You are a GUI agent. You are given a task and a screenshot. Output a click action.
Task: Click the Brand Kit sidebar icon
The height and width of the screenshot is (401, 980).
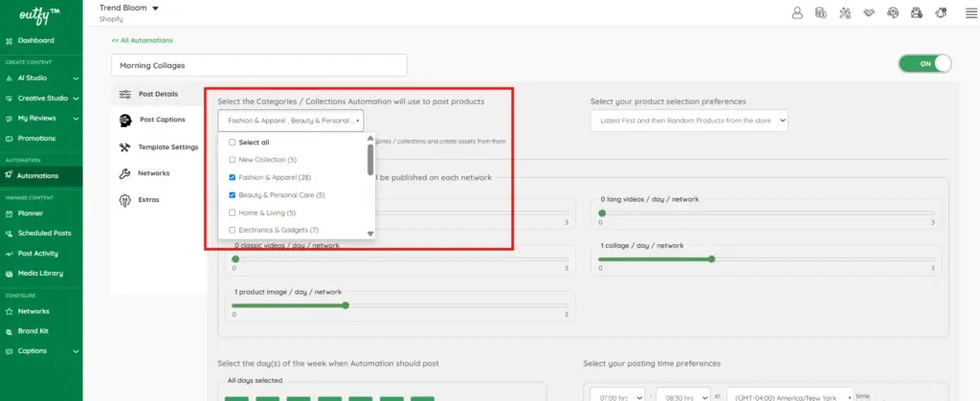[9, 331]
